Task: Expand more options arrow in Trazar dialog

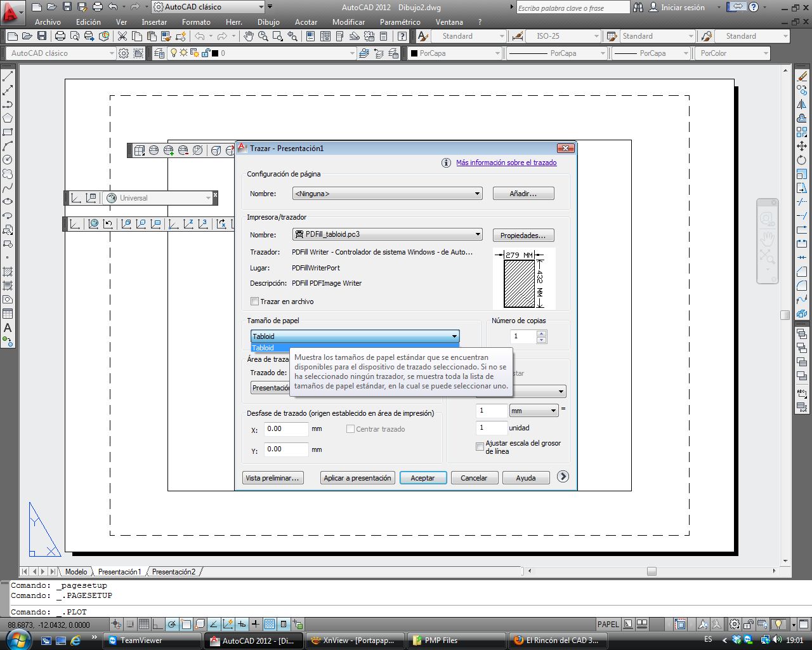Action: [x=563, y=477]
